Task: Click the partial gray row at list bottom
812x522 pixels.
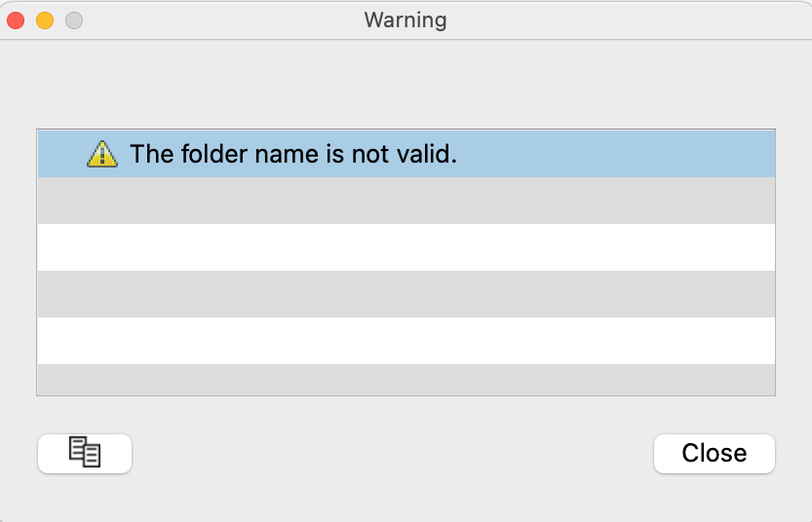Action: point(406,380)
